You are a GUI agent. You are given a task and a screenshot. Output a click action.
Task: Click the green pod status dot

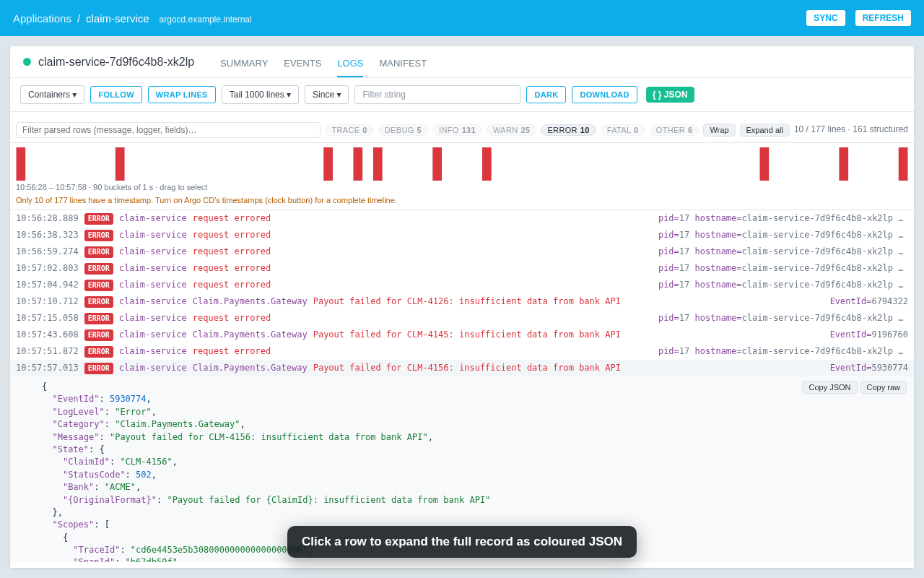[27, 62]
